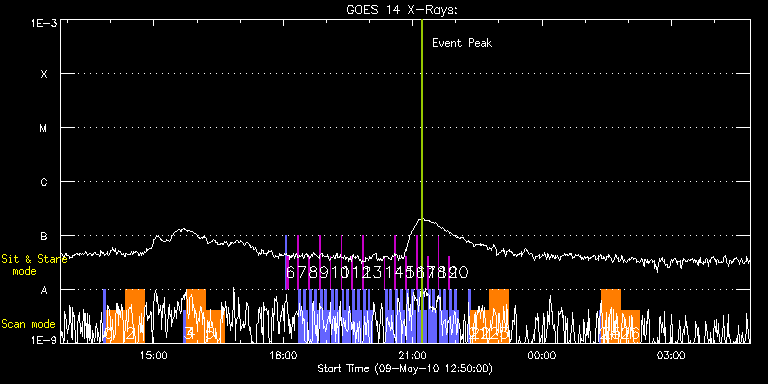The height and width of the screenshot is (384, 768).
Task: Click the 'X' flare class axis label
Action: pyautogui.click(x=44, y=74)
